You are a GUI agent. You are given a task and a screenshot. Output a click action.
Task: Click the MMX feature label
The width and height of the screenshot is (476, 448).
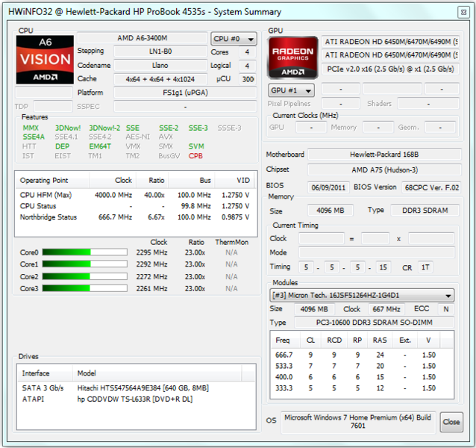click(31, 128)
